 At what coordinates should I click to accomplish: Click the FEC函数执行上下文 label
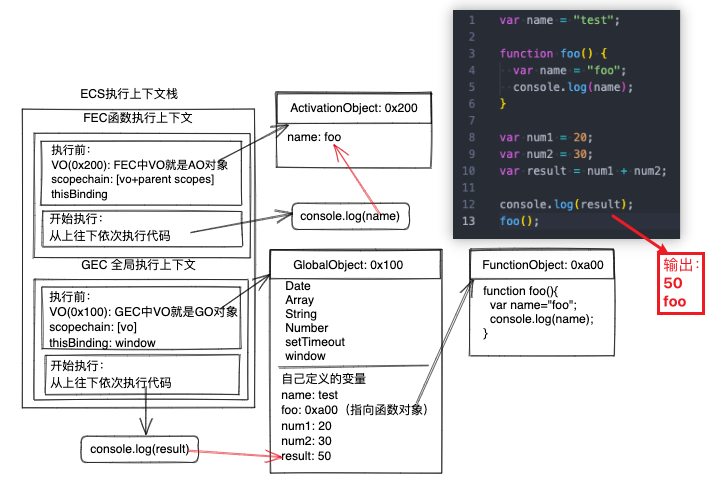point(138,118)
